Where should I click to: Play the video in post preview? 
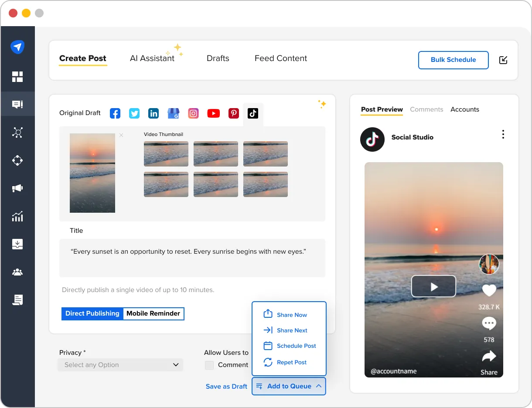[433, 286]
